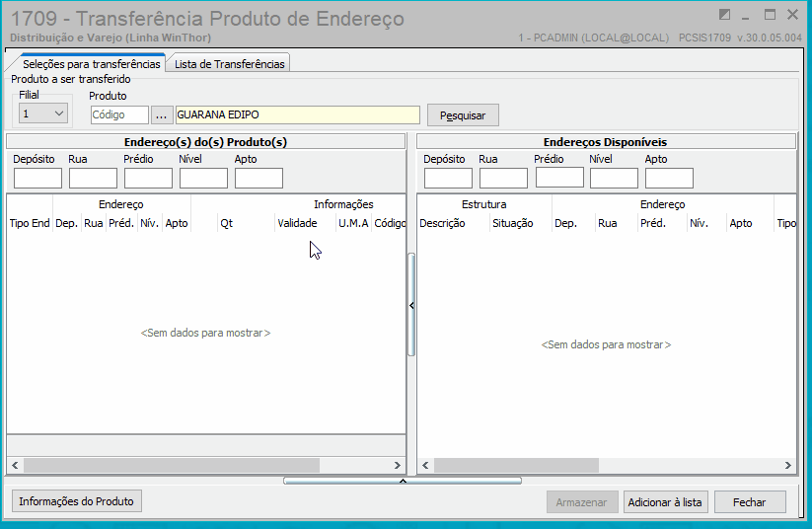Click the window resize-mode icon in title bar

click(x=724, y=15)
